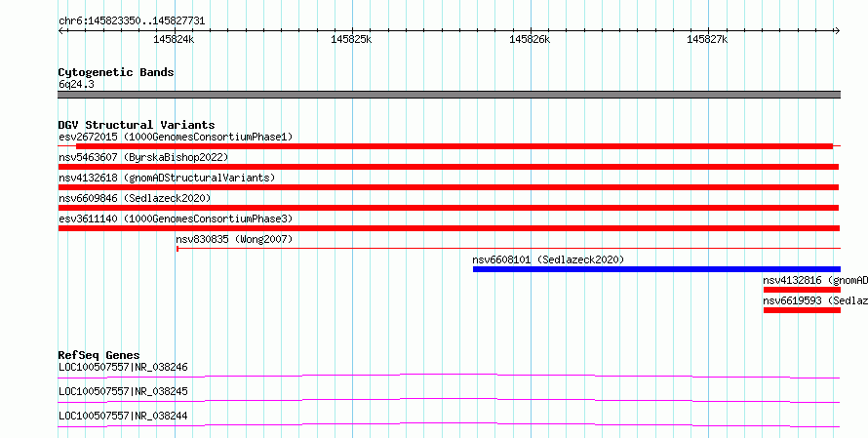Select the esv3611140 red variant bar
This screenshot has height=438, width=868.
(449, 228)
